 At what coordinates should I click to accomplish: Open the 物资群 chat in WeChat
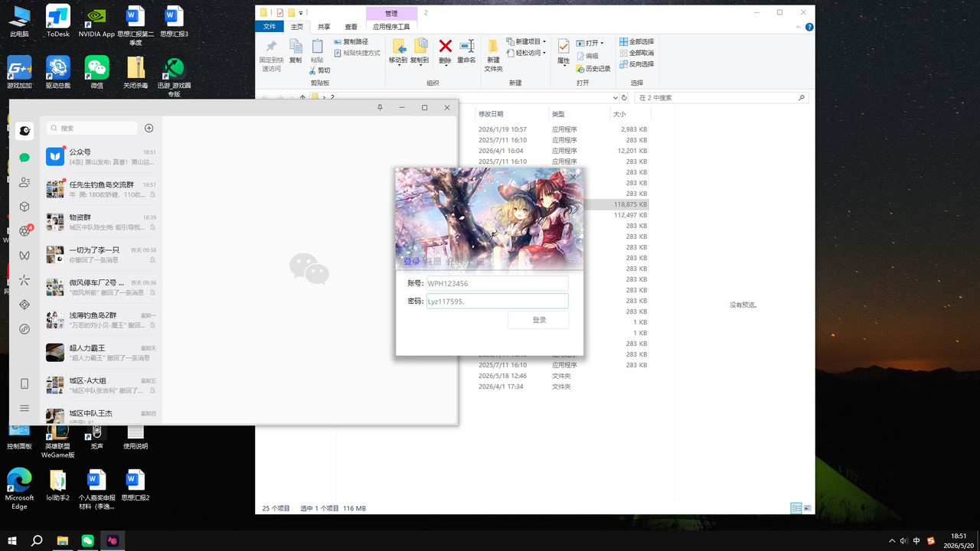tap(101, 222)
